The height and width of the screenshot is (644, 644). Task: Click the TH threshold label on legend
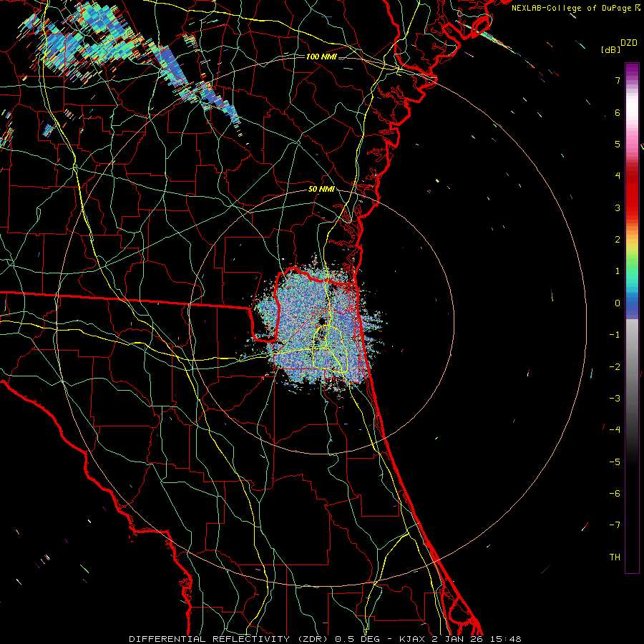[x=615, y=557]
